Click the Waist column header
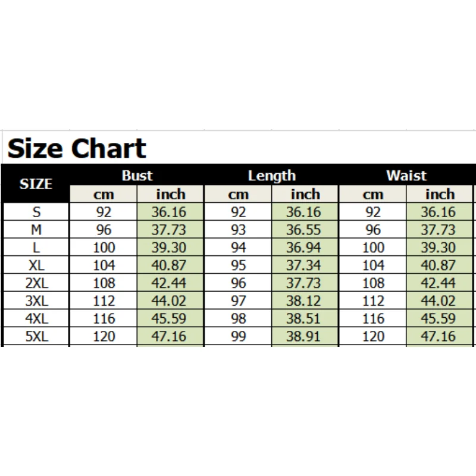The width and height of the screenshot is (476, 476). [406, 176]
